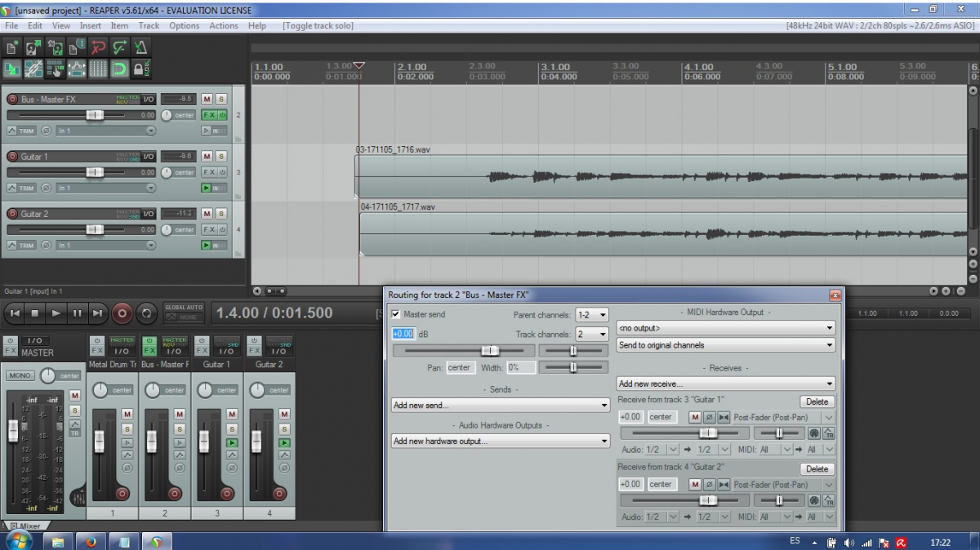Toggle the transport Repeat button
Image resolution: width=980 pixels, height=550 pixels.
pos(146,313)
